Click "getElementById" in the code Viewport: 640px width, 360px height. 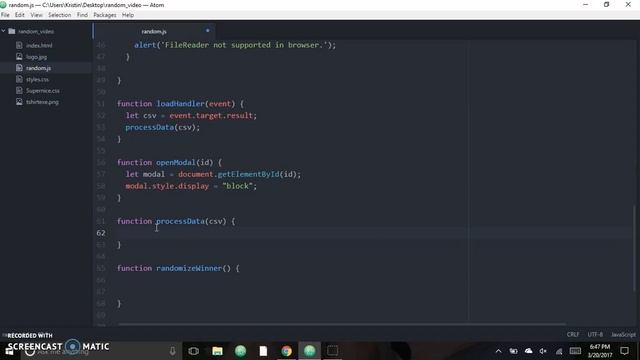coord(249,174)
